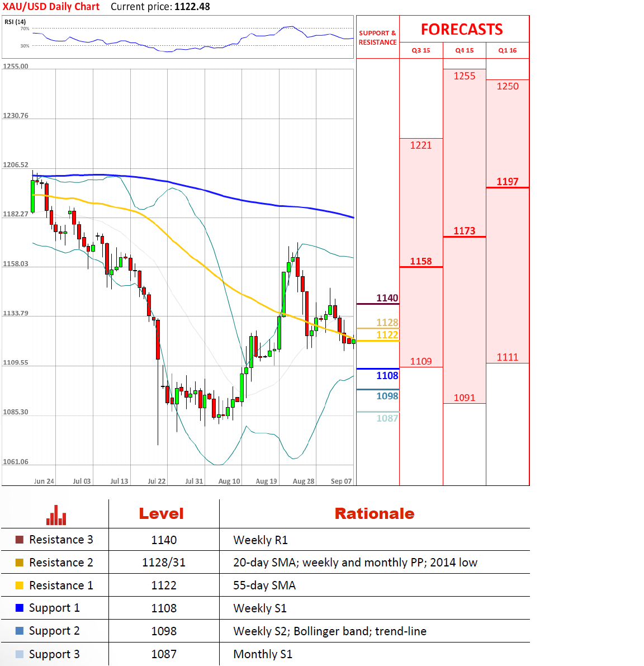The width and height of the screenshot is (644, 666).
Task: Click the Level table column header
Action: [162, 513]
